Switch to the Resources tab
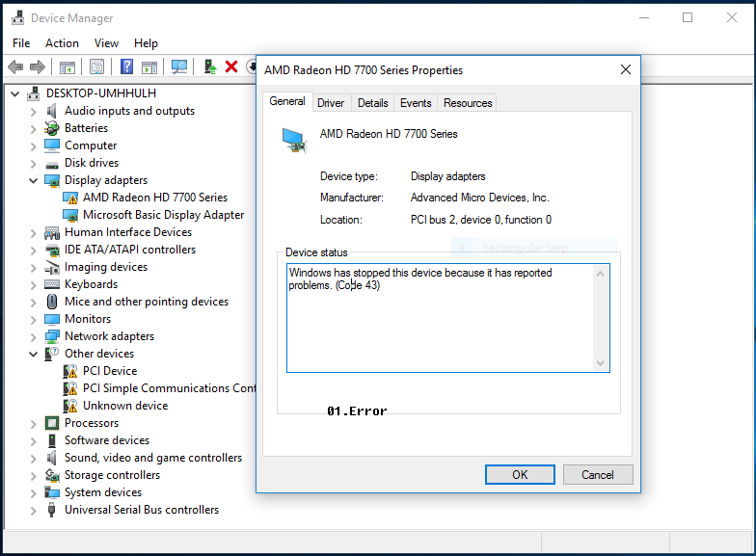This screenshot has height=556, width=756. [x=468, y=103]
